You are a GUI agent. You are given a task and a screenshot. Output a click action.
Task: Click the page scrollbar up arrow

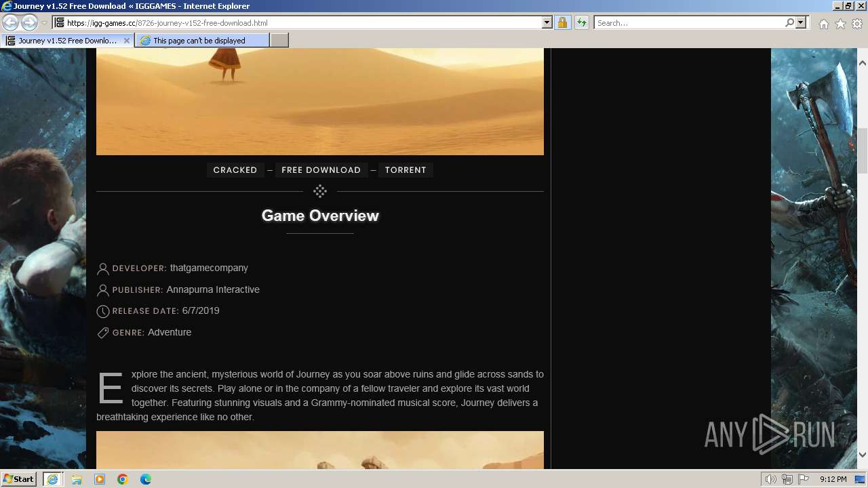pyautogui.click(x=863, y=63)
